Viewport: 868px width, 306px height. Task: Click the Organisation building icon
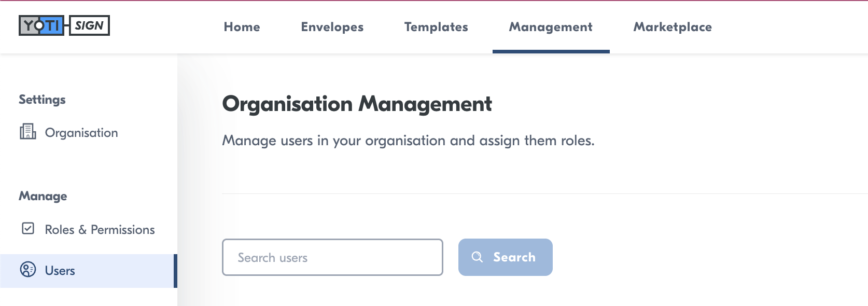(x=28, y=132)
